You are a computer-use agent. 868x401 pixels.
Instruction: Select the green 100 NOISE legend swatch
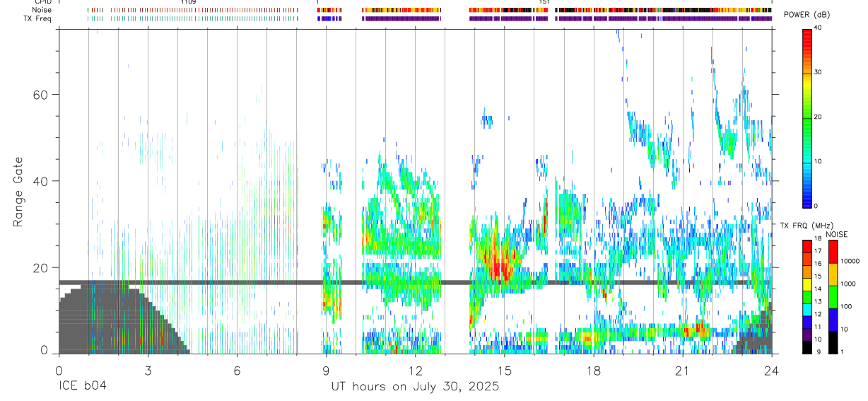832,296
